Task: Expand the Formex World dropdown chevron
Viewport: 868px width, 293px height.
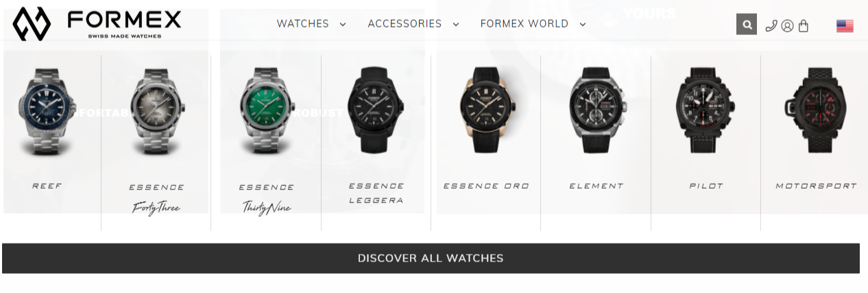Action: pos(583,25)
